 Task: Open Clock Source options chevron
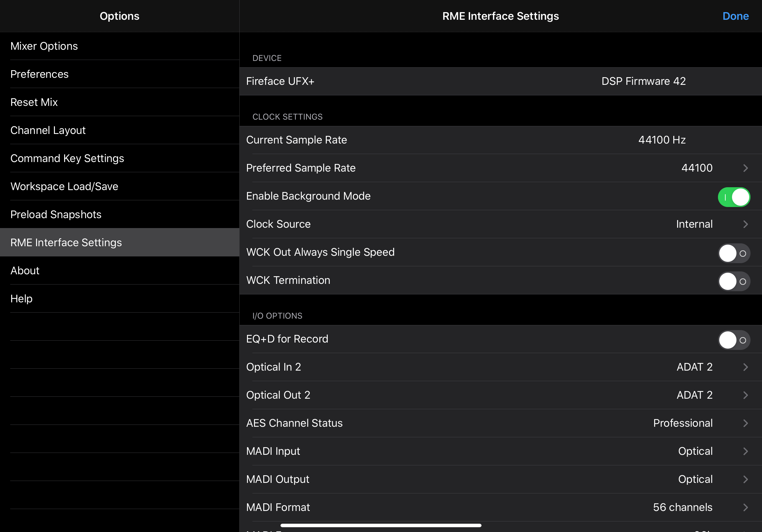745,224
